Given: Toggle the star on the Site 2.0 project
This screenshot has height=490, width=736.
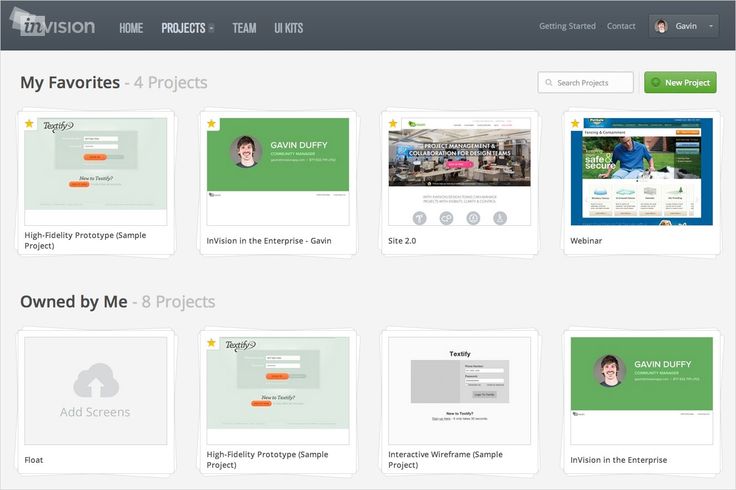Looking at the screenshot, I should tap(393, 124).
